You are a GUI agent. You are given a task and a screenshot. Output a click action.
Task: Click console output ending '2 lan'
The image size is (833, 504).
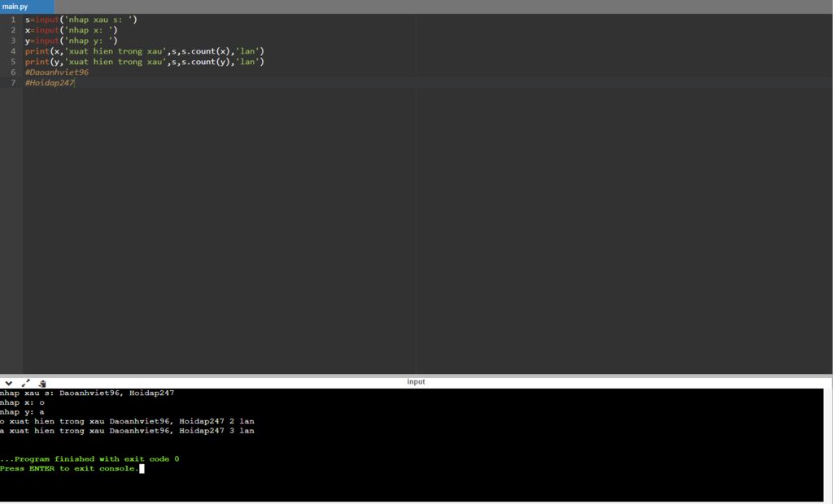[x=127, y=422]
